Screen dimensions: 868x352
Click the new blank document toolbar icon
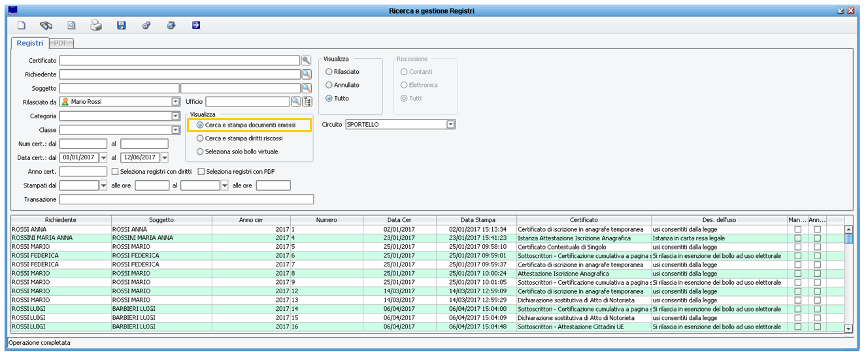pos(21,25)
